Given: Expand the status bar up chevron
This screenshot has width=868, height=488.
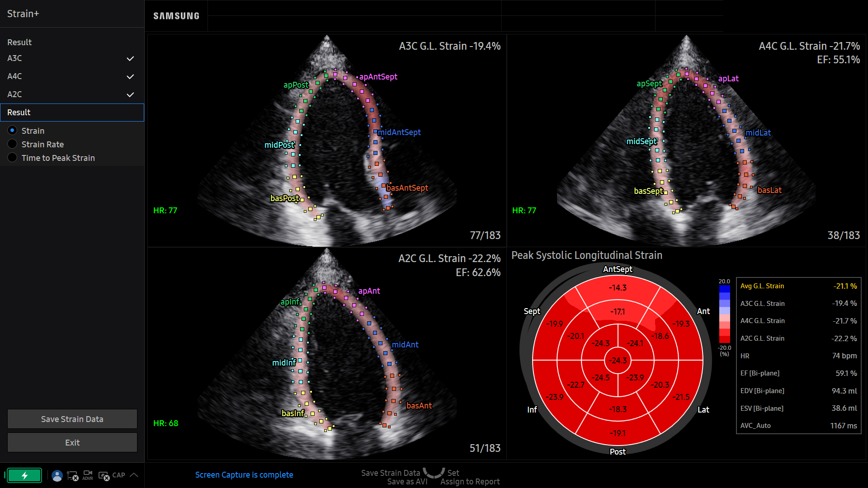Looking at the screenshot, I should tap(134, 475).
